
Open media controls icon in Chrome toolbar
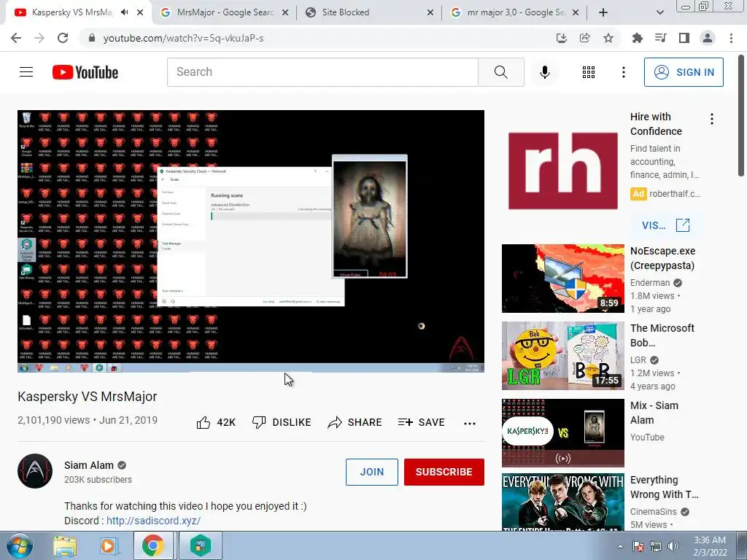tap(661, 38)
